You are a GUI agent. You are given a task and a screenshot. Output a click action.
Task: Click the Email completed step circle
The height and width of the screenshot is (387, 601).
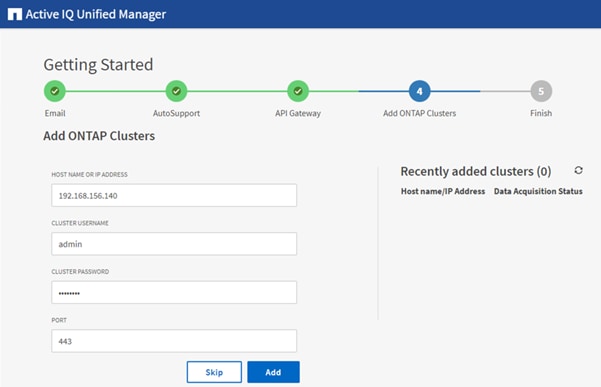55,91
